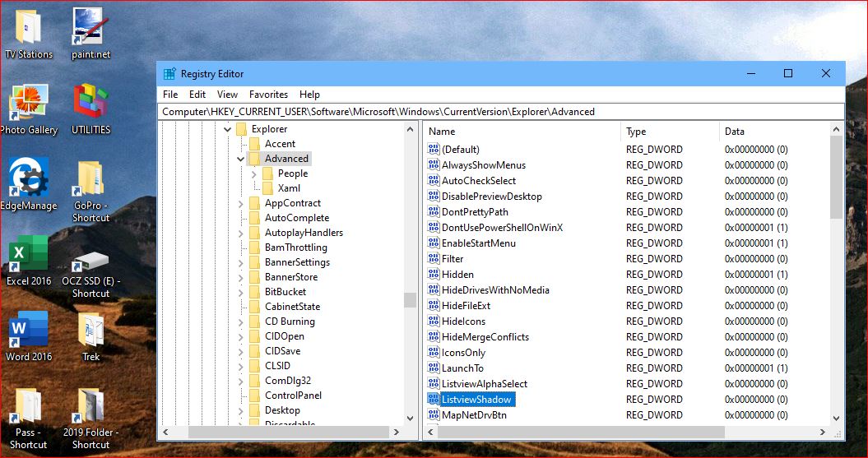Click the Registry Editor title bar icon
The width and height of the screenshot is (868, 458).
(x=169, y=73)
